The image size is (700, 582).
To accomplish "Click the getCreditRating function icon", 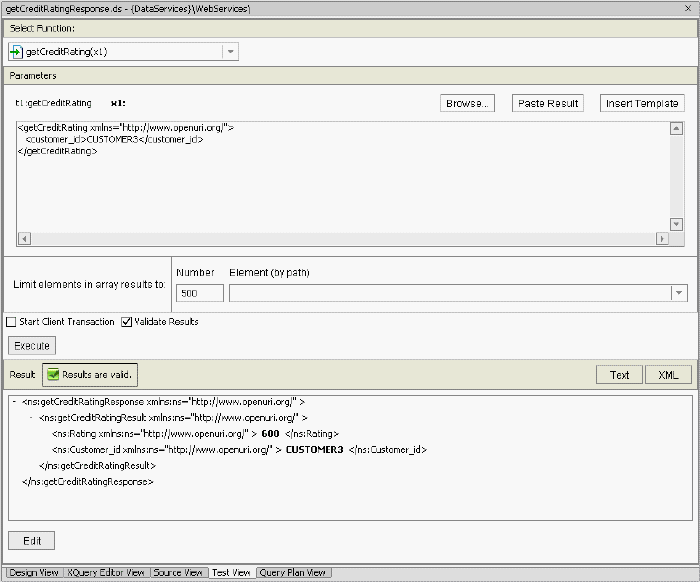I will click(x=16, y=52).
